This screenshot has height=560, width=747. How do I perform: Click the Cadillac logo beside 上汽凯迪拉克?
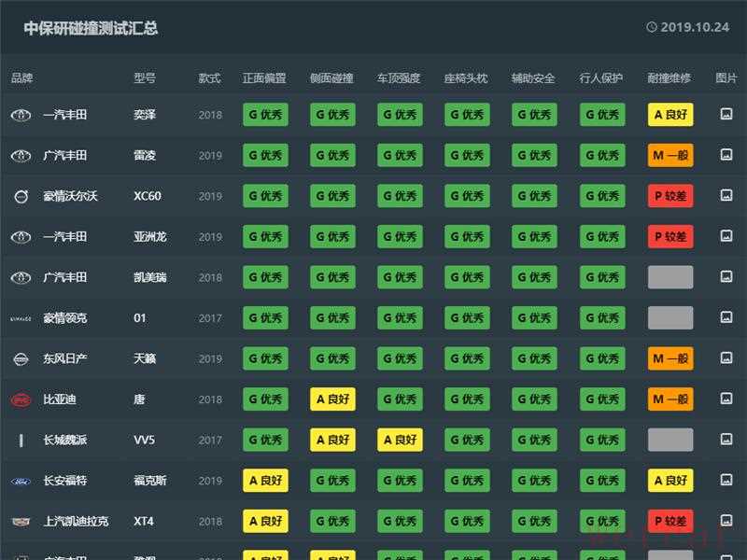pyautogui.click(x=21, y=521)
